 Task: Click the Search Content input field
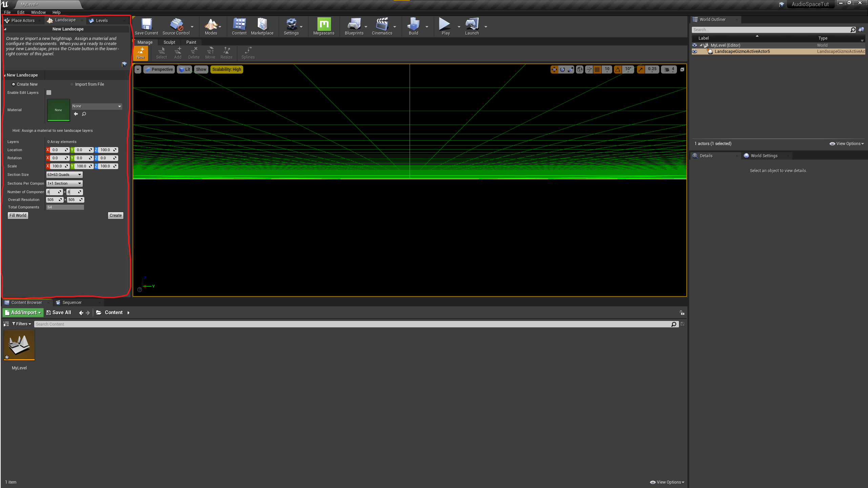click(x=352, y=324)
